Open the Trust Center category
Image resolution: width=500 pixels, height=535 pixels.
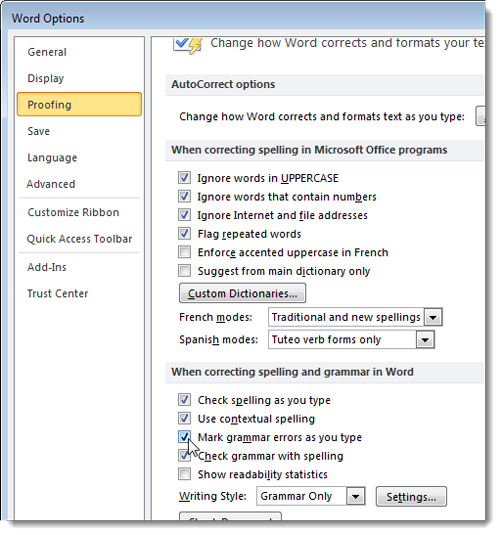[58, 293]
